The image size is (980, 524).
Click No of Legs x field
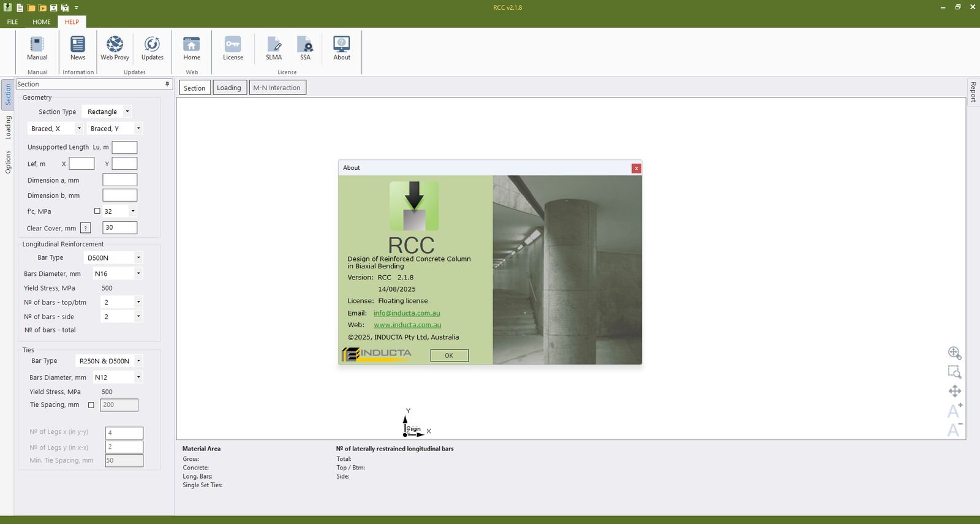(x=124, y=433)
